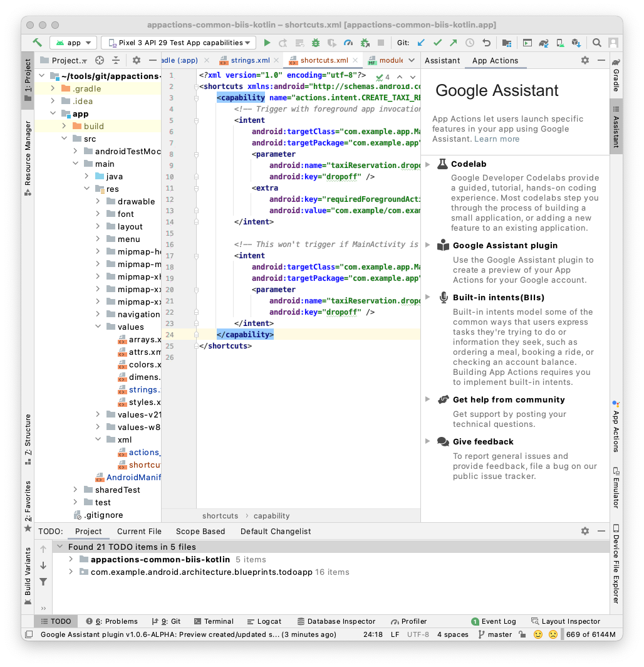
Task: Expand the build folder
Action: (63, 126)
